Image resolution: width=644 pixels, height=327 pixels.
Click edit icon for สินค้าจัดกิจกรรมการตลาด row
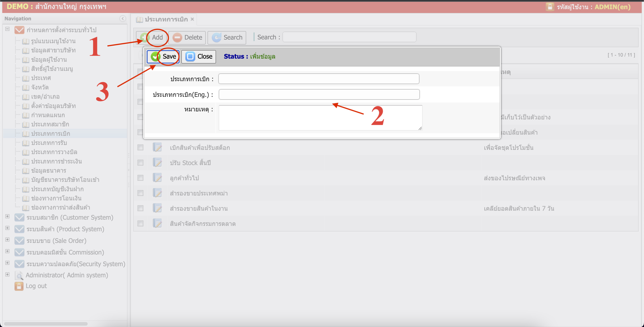click(x=157, y=223)
